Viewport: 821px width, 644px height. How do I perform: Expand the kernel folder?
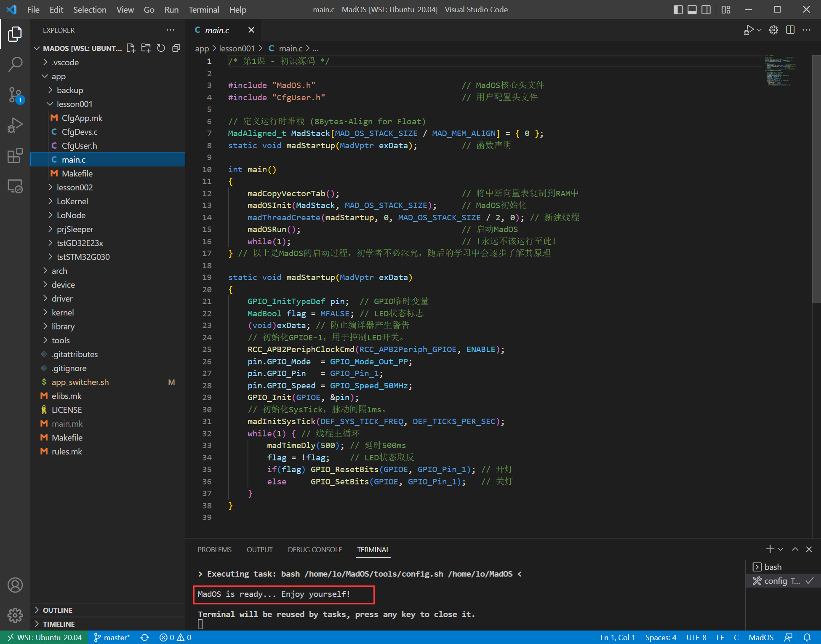(x=108, y=313)
